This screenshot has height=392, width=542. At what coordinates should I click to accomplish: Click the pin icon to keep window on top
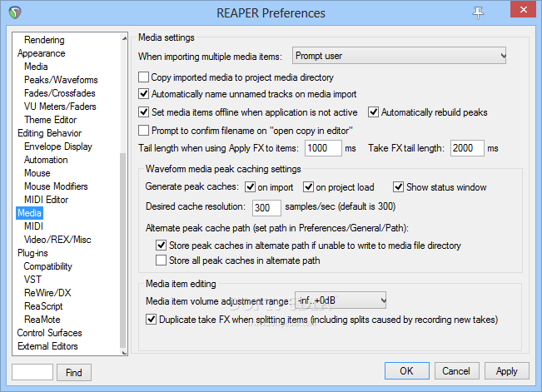click(478, 12)
